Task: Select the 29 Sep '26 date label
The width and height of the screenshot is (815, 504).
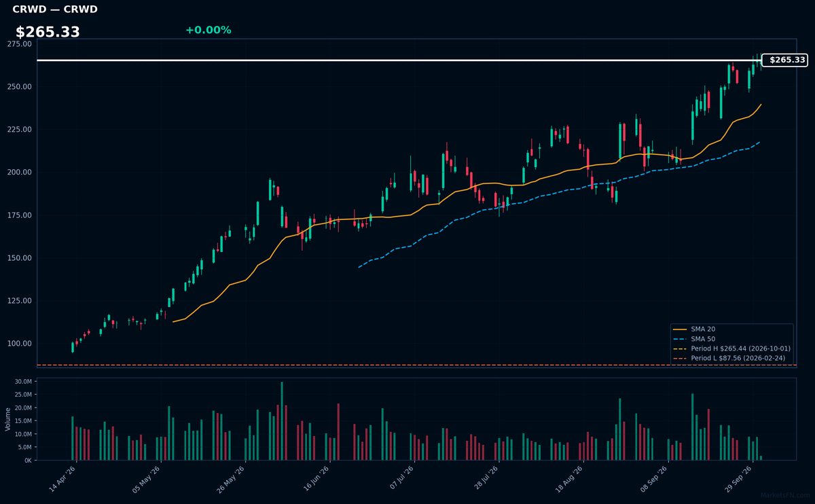Action: click(738, 479)
